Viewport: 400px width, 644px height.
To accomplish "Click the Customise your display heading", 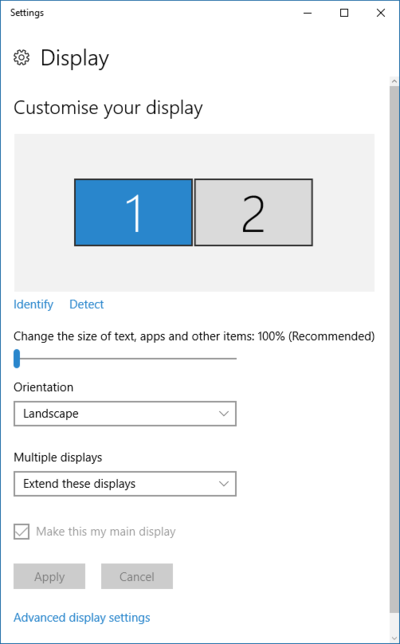I will tap(108, 108).
